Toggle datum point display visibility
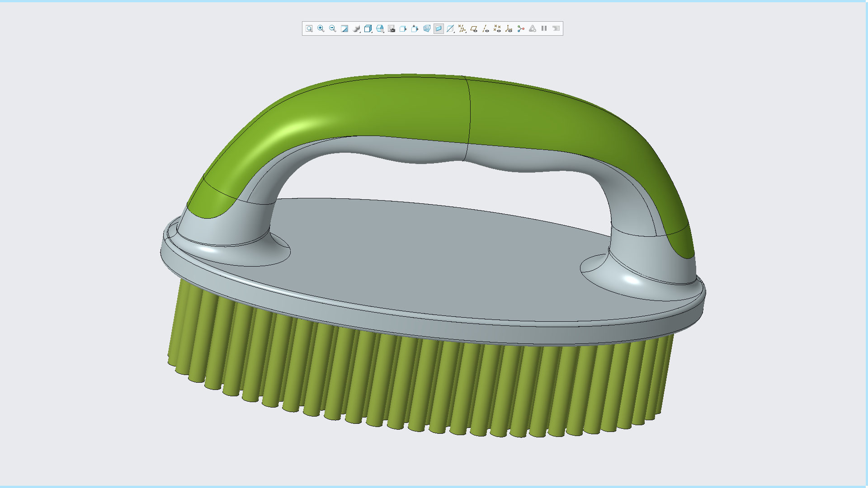This screenshot has height=488, width=868. coord(497,28)
